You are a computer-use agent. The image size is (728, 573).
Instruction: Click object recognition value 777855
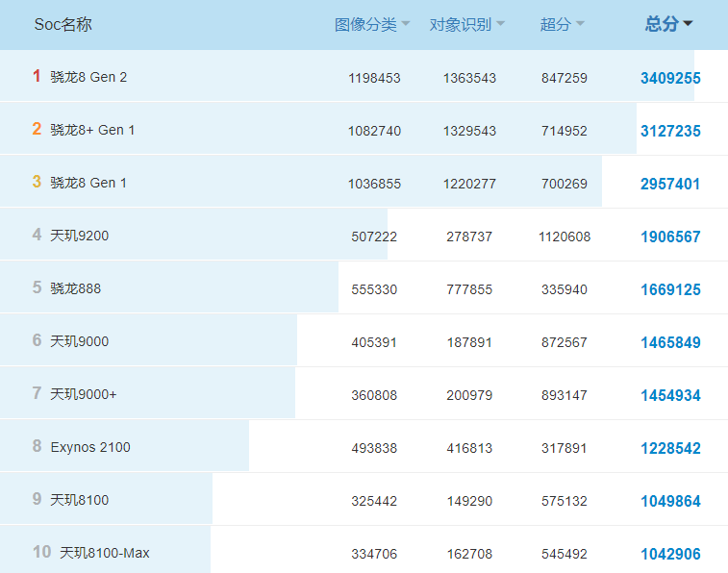(x=469, y=289)
